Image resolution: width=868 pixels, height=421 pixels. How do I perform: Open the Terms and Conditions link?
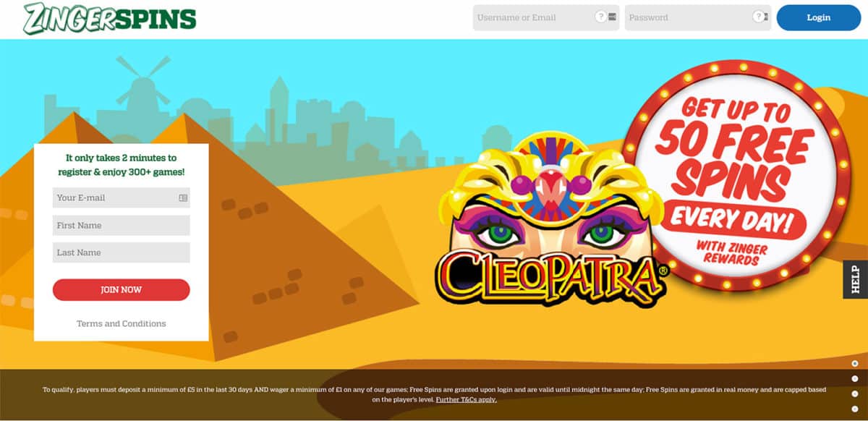pos(122,323)
